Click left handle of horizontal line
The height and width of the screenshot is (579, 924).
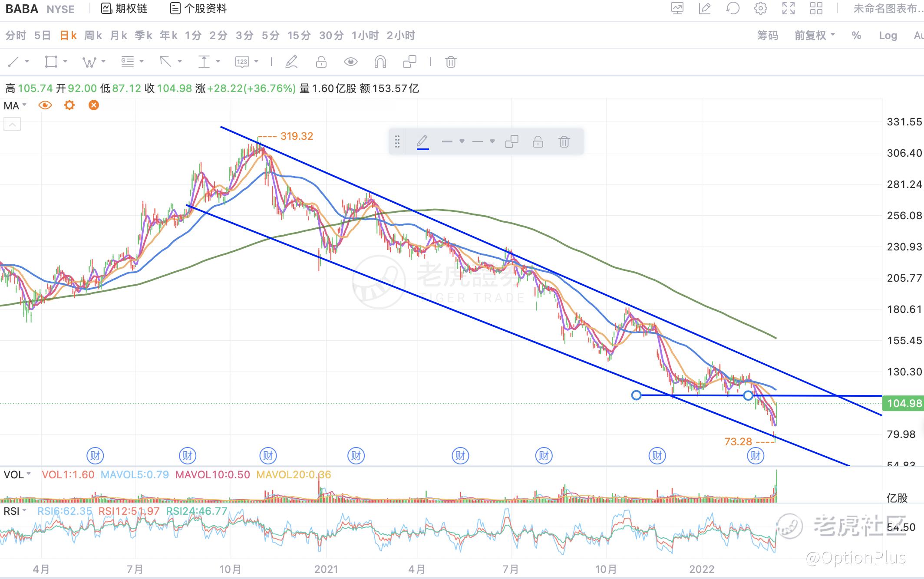coord(636,395)
